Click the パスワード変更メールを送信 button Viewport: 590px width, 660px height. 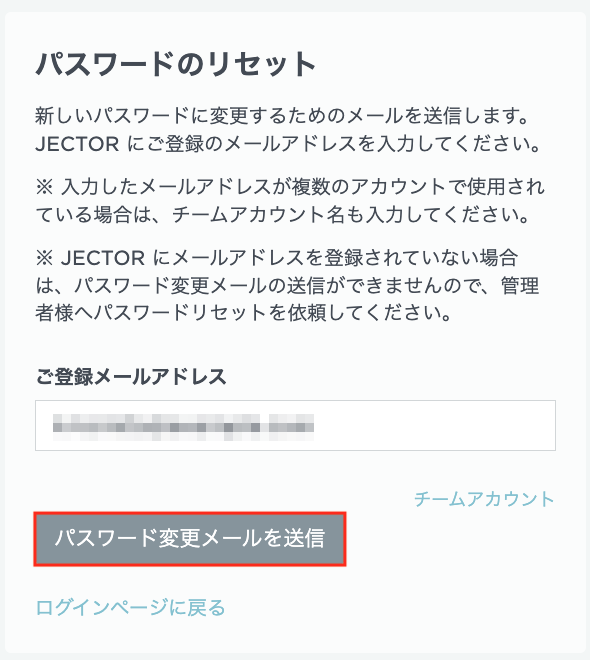click(190, 539)
